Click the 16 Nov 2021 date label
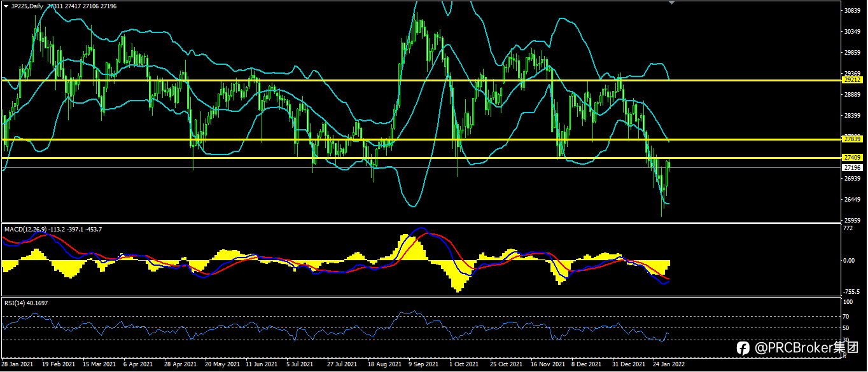The height and width of the screenshot is (372, 868). (547, 365)
